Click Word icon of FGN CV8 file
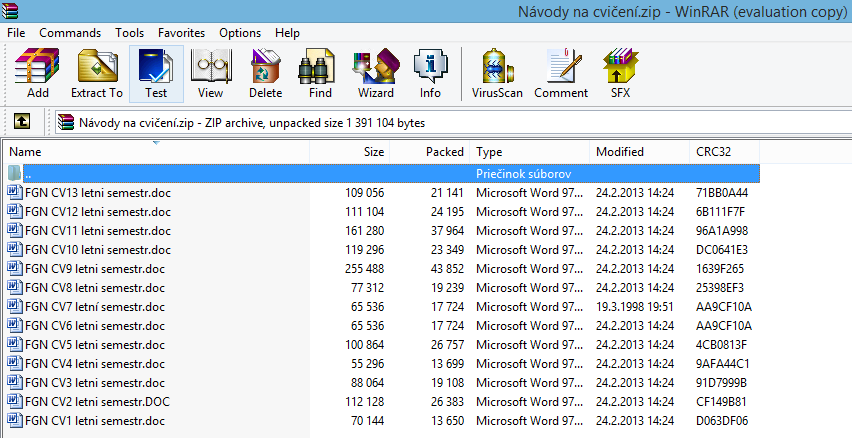The height and width of the screenshot is (438, 852). coord(15,287)
